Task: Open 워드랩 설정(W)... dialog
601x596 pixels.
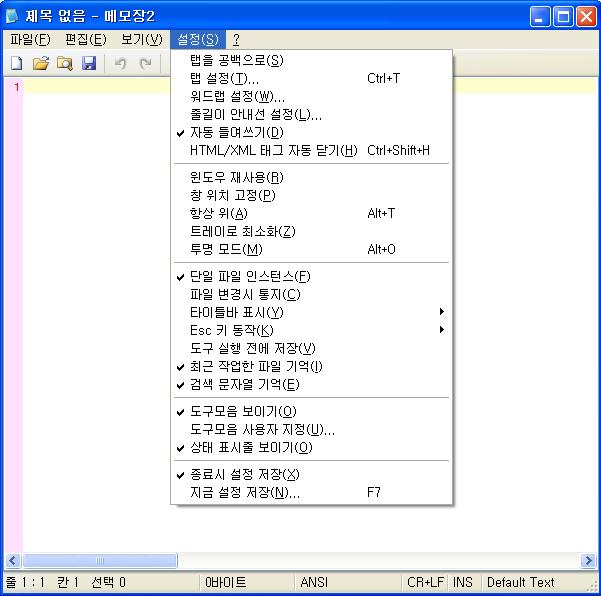Action: 312,97
